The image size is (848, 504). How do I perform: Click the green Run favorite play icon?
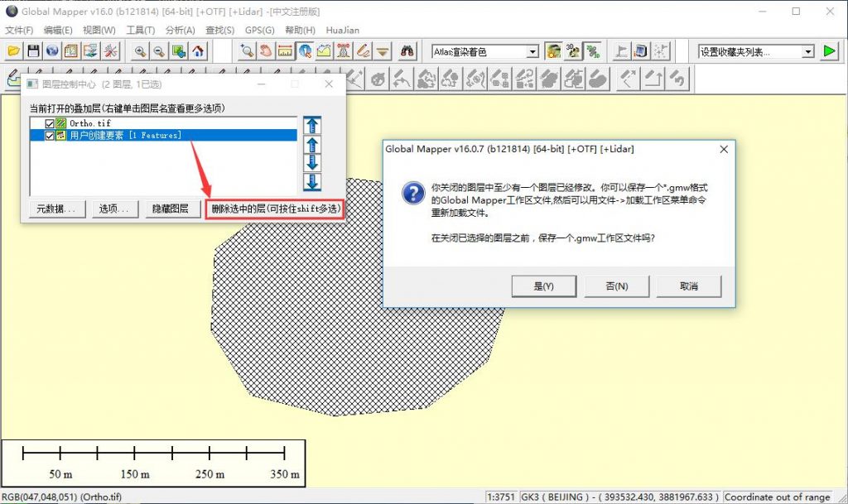pyautogui.click(x=829, y=51)
